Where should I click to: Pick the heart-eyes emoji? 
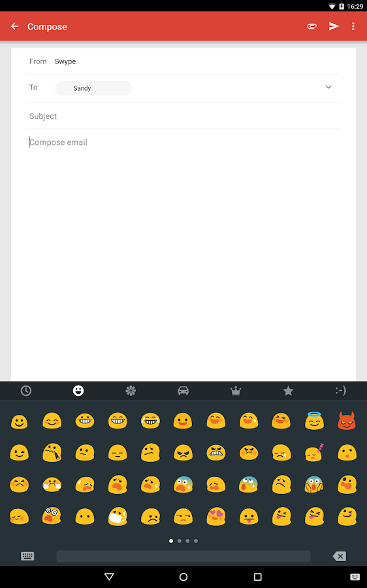pos(216,516)
